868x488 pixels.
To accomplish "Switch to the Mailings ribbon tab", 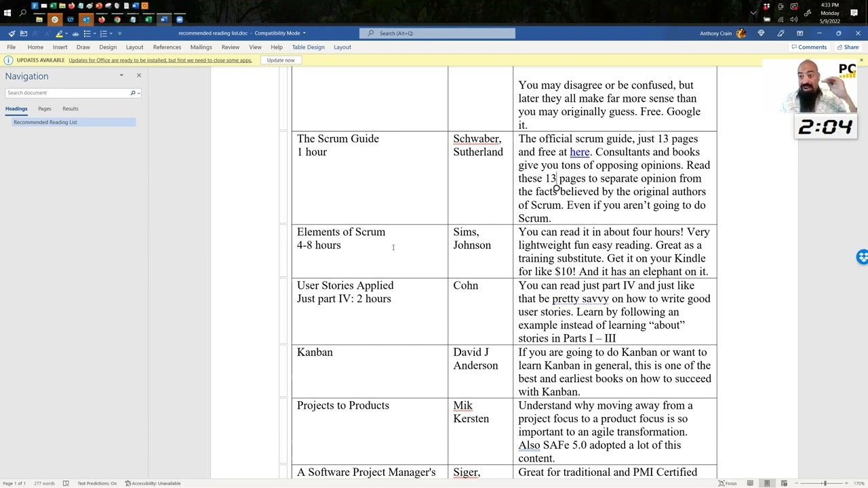I will pyautogui.click(x=201, y=47).
